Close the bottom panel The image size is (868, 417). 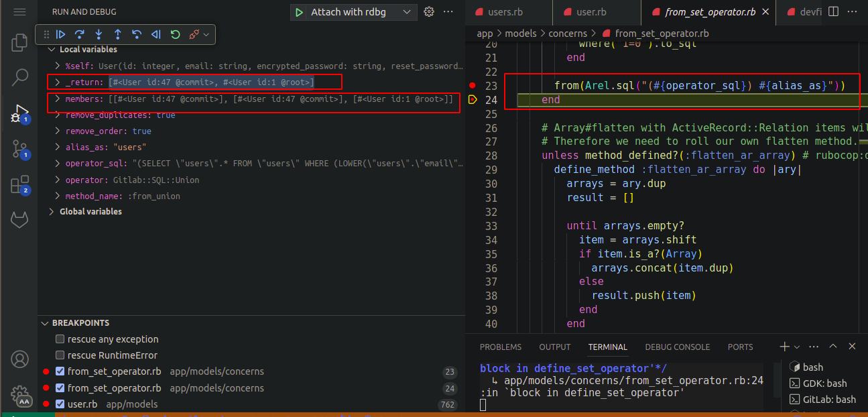coord(853,347)
